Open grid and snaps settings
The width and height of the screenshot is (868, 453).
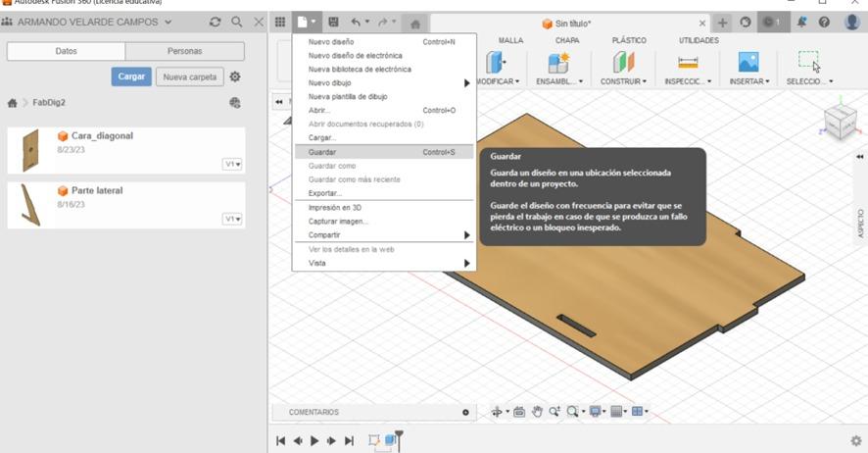pos(616,412)
